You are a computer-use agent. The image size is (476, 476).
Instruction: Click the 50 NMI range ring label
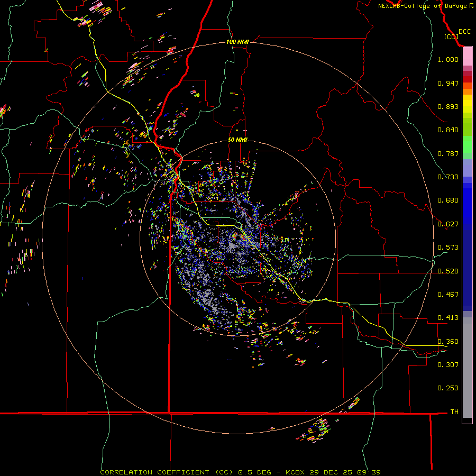pos(237,140)
